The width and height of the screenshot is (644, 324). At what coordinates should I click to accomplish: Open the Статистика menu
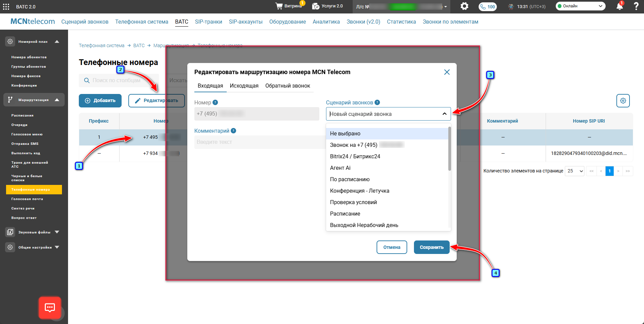pos(401,22)
